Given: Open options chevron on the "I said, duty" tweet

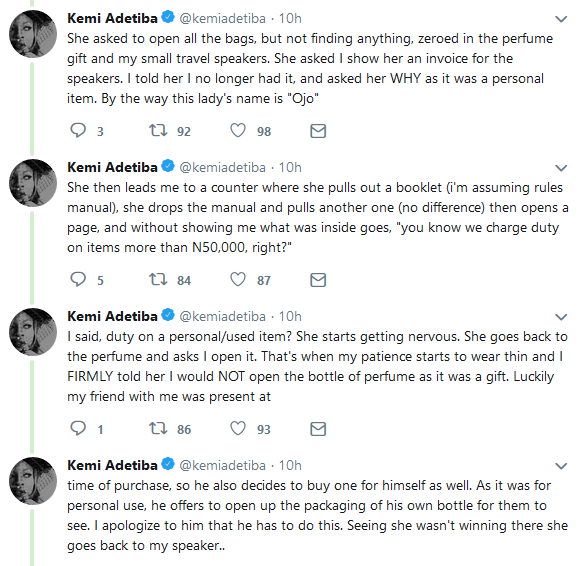Looking at the screenshot, I should tap(561, 317).
